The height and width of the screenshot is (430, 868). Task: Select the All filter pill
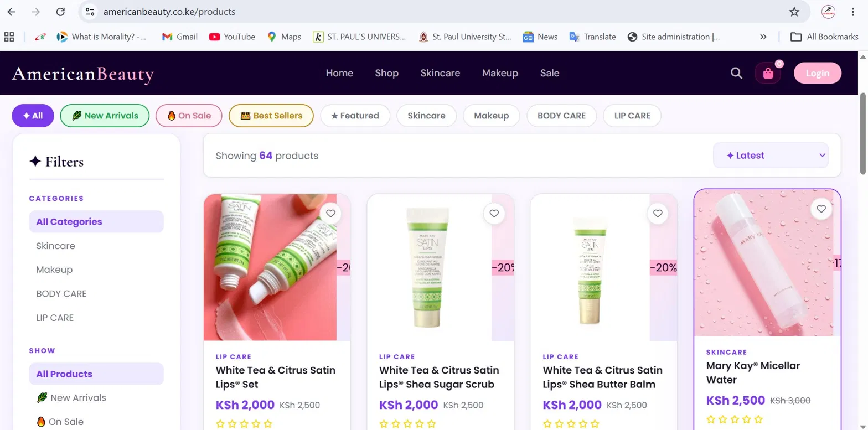point(33,116)
